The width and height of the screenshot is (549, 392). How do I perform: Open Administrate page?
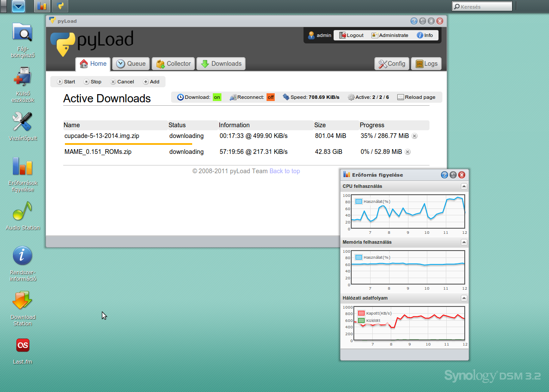(x=390, y=35)
